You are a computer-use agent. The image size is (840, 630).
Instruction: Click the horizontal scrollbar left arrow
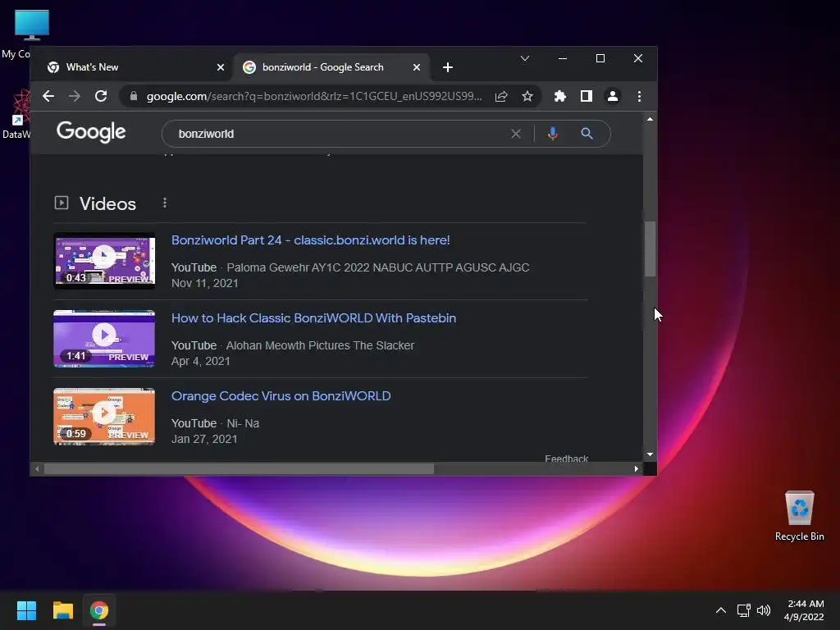click(x=36, y=468)
